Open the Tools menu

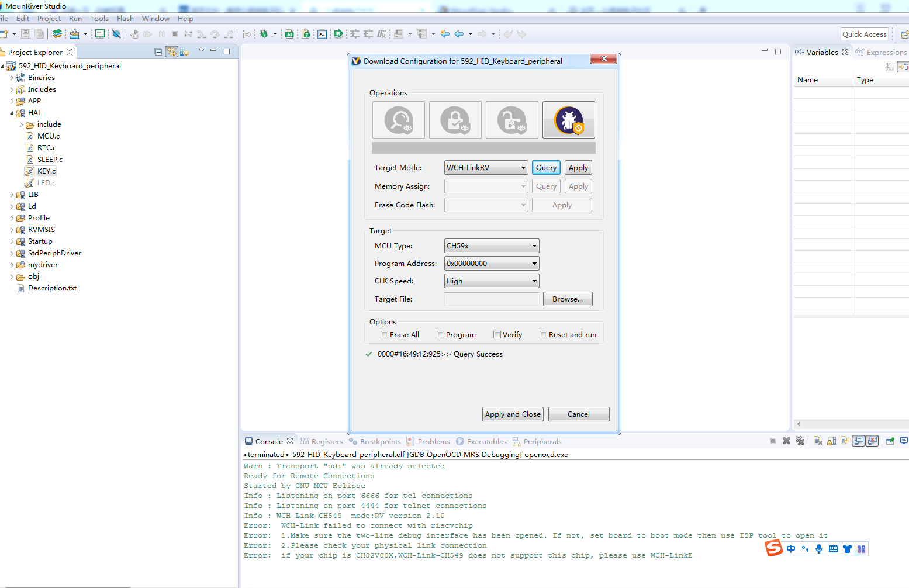pyautogui.click(x=99, y=18)
